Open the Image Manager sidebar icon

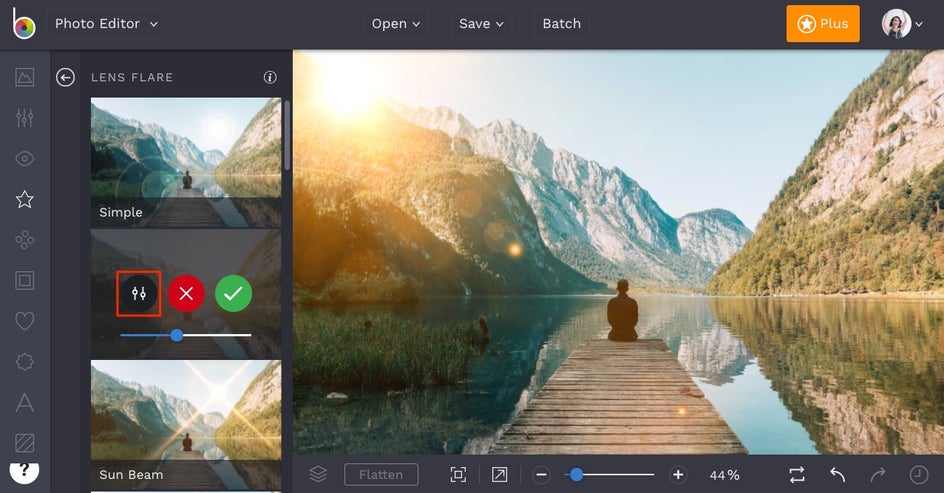(25, 77)
